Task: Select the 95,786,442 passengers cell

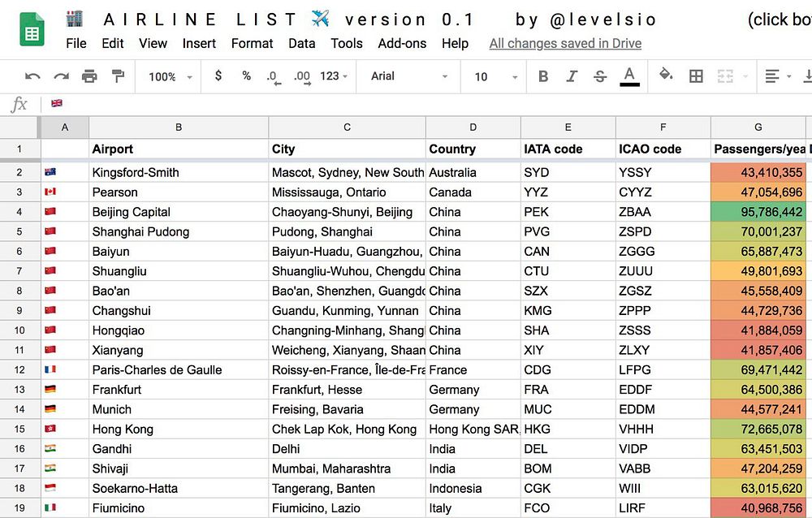Action: click(758, 212)
